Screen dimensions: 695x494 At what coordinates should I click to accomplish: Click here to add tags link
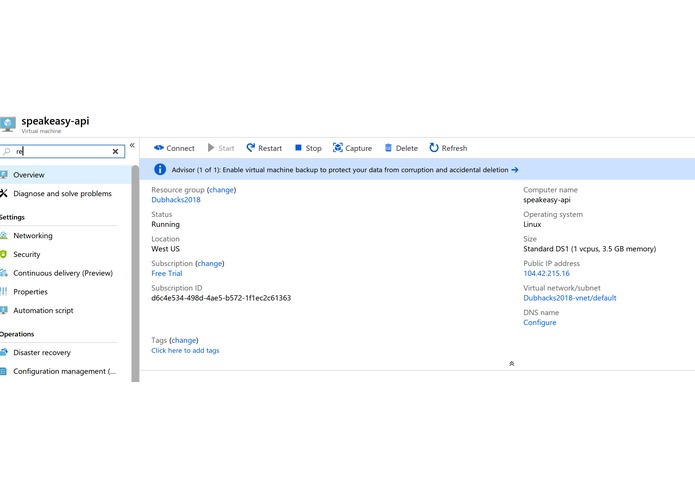click(185, 350)
